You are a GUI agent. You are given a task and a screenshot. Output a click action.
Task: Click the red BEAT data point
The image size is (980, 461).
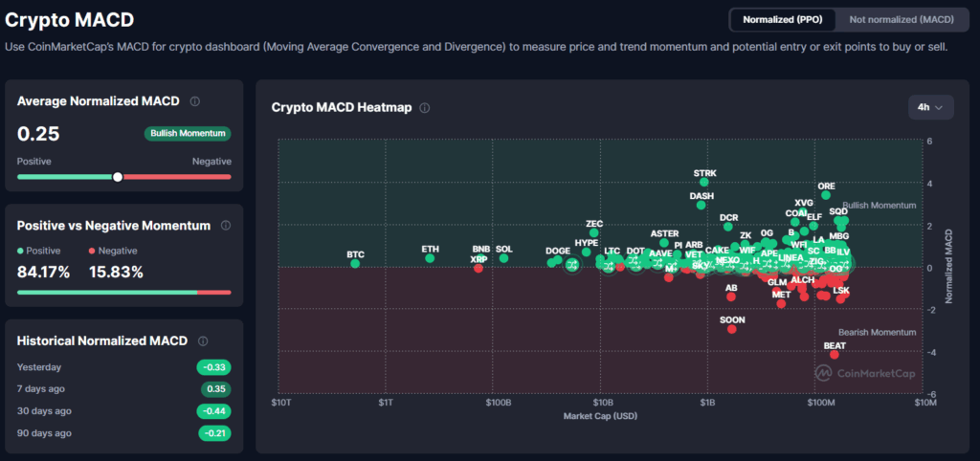[x=835, y=355]
